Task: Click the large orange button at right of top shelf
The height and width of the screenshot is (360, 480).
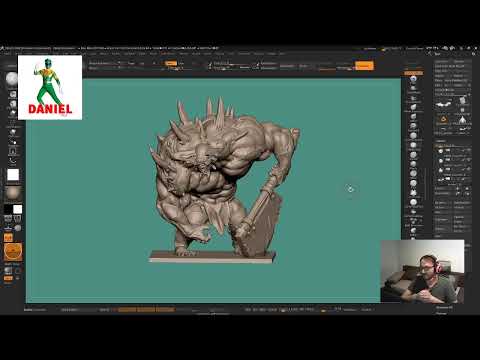Action: (x=364, y=66)
